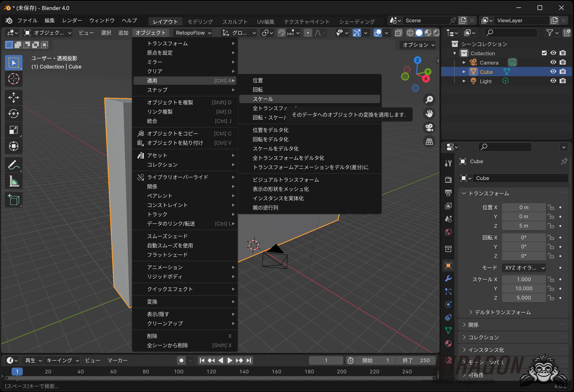Toggle camera view in viewport
The height and width of the screenshot is (392, 574).
click(429, 128)
